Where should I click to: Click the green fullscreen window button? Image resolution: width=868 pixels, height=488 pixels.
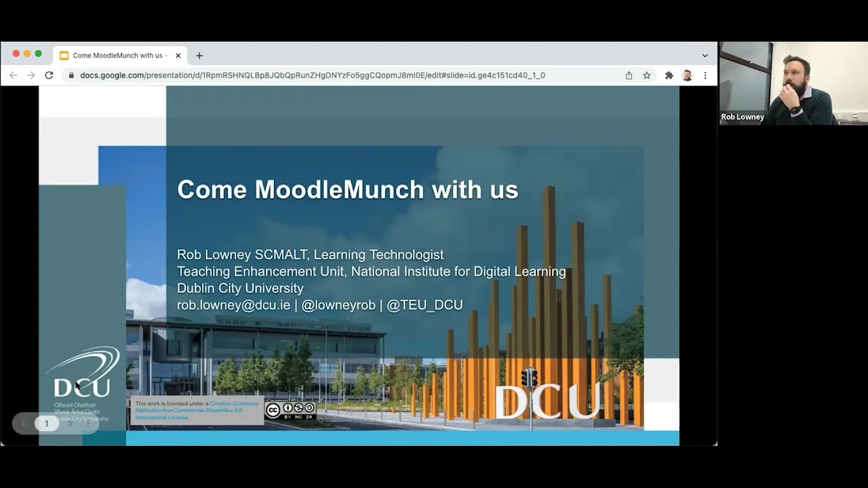click(x=39, y=54)
